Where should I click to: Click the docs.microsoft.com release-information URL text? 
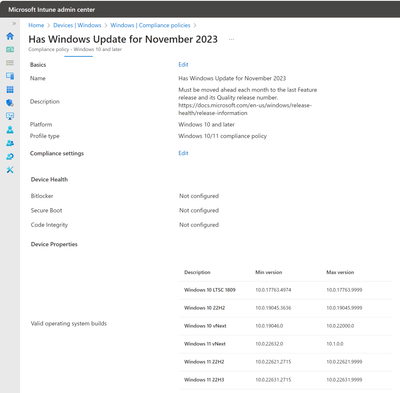point(245,109)
